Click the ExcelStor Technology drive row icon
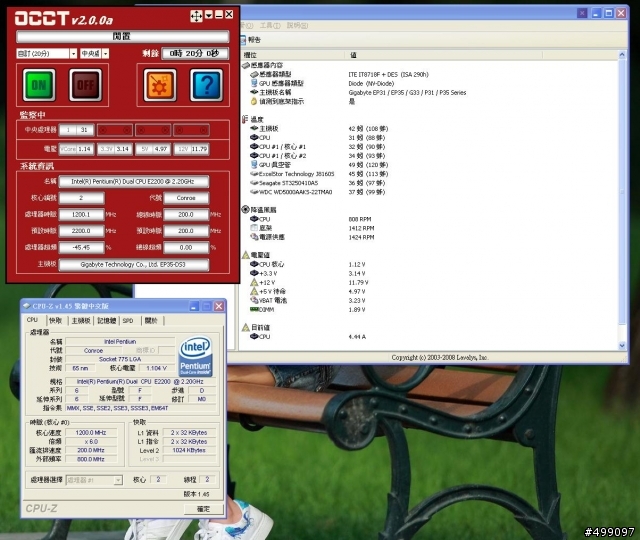Image resolution: width=640 pixels, height=540 pixels. [254, 174]
